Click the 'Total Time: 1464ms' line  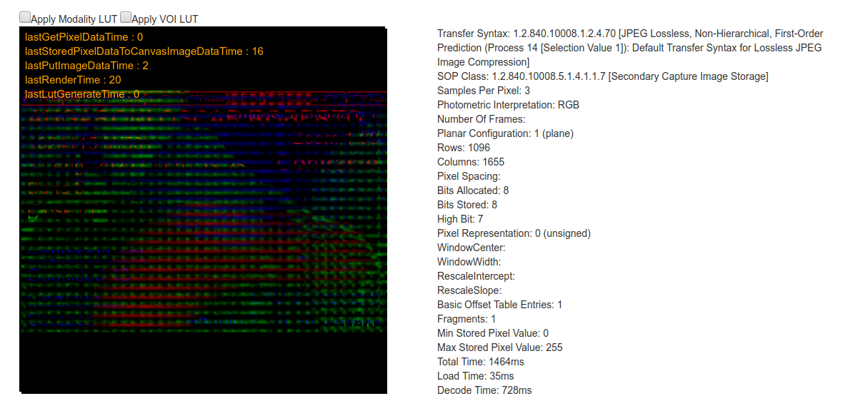tap(481, 362)
